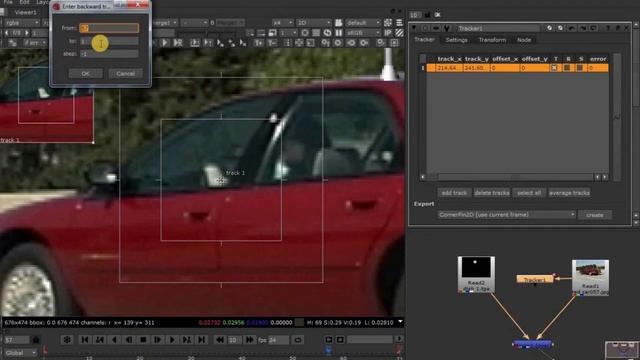
Task: Click the track 1 anchor crosshair
Action: click(x=220, y=180)
